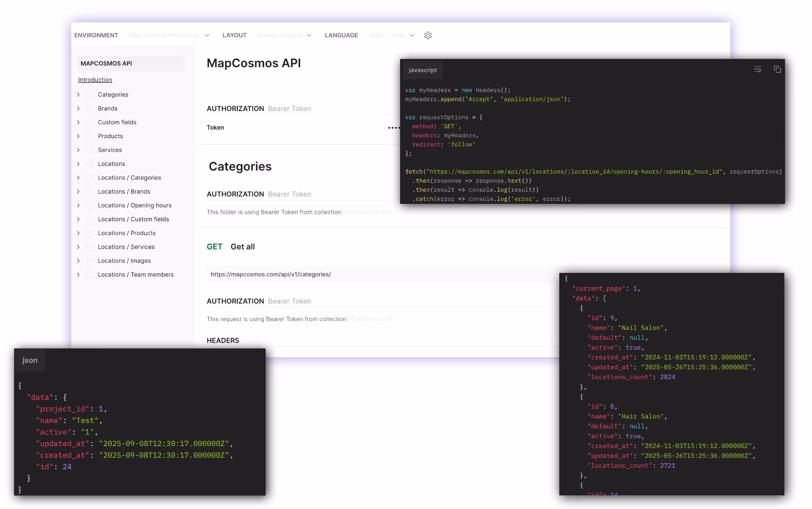Image resolution: width=812 pixels, height=509 pixels.
Task: Open the Introduction link
Action: 95,80
